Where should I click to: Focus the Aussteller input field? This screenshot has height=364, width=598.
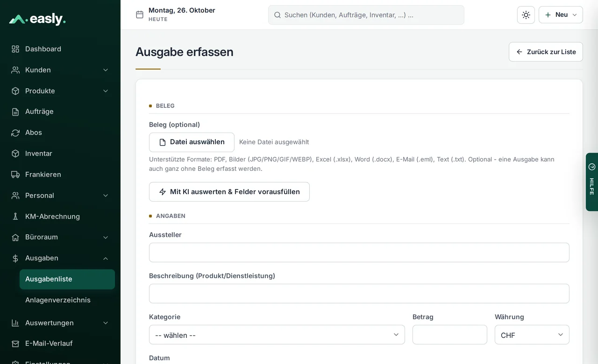(x=359, y=252)
